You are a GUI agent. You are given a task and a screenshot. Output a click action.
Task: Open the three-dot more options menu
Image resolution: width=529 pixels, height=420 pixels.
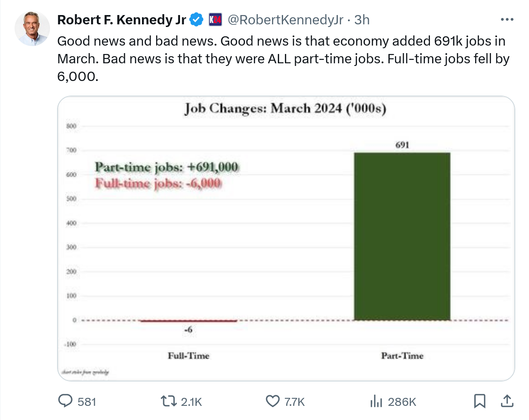click(506, 19)
